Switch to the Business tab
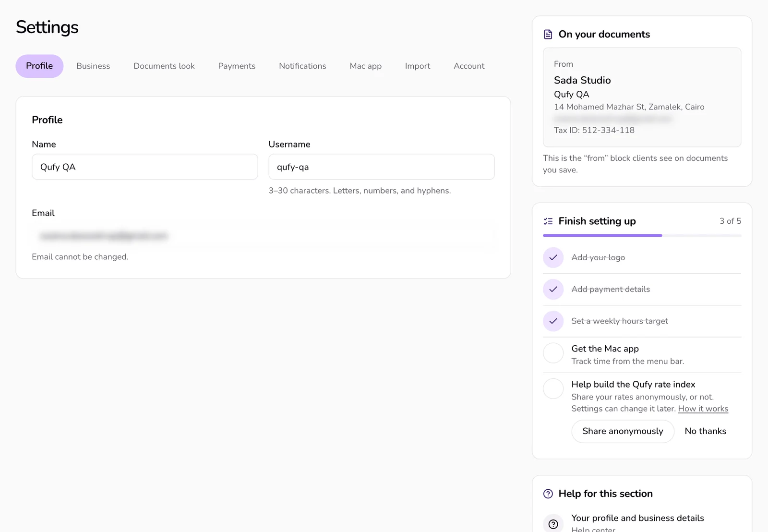768x532 pixels. click(93, 66)
